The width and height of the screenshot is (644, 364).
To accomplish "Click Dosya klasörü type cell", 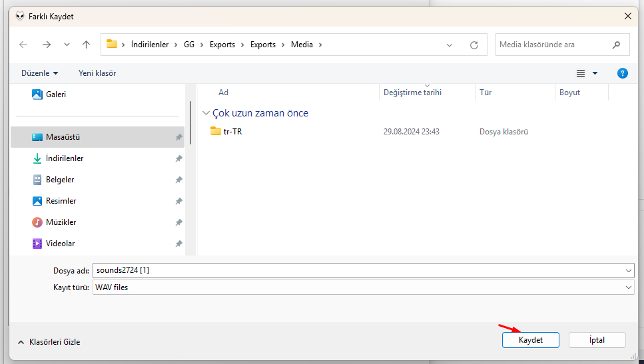I will (x=503, y=132).
